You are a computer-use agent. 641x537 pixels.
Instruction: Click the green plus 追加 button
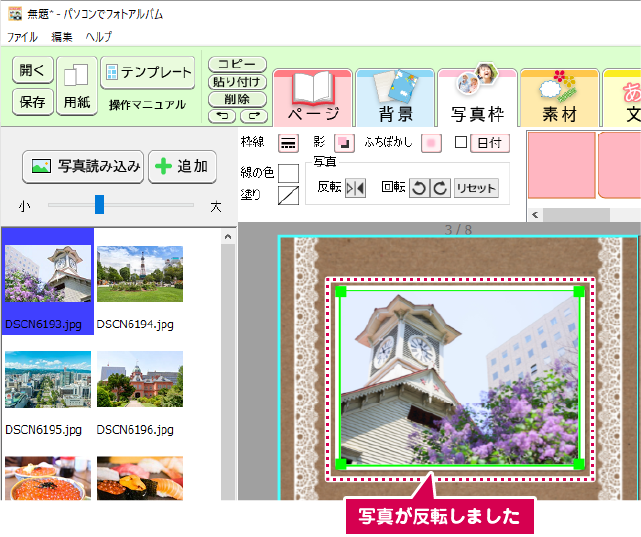pos(182,166)
